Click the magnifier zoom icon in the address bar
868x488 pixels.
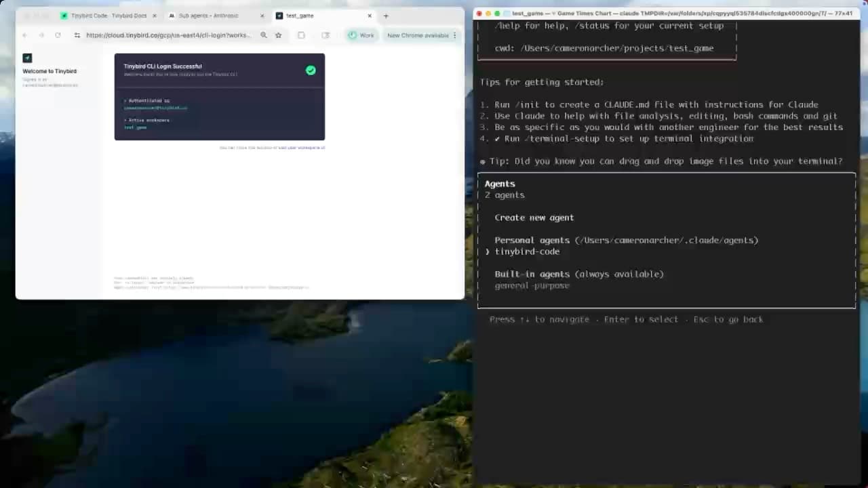(264, 35)
